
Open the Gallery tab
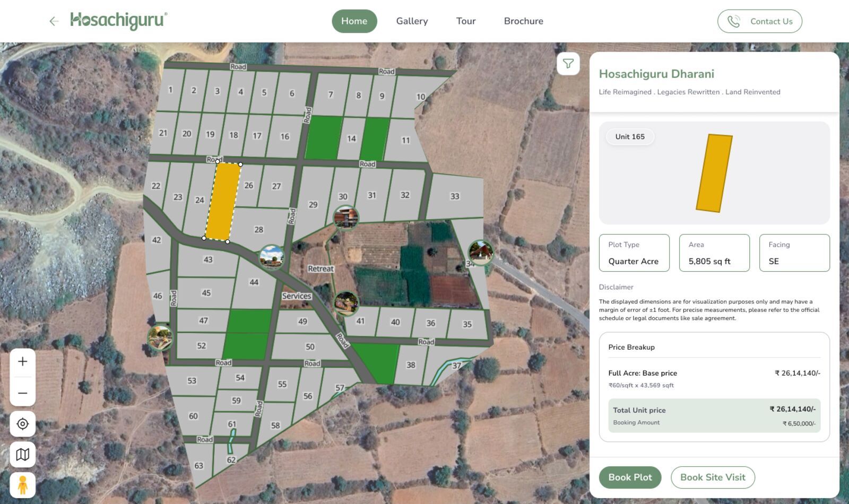tap(412, 21)
